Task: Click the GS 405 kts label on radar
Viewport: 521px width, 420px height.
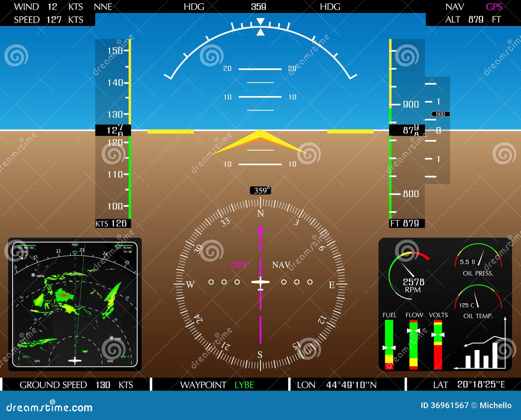Action: [26, 248]
